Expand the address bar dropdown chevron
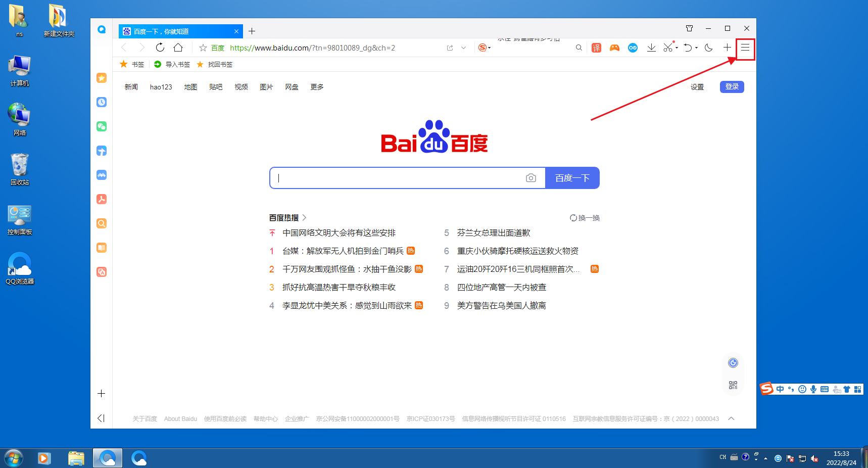 [x=463, y=48]
